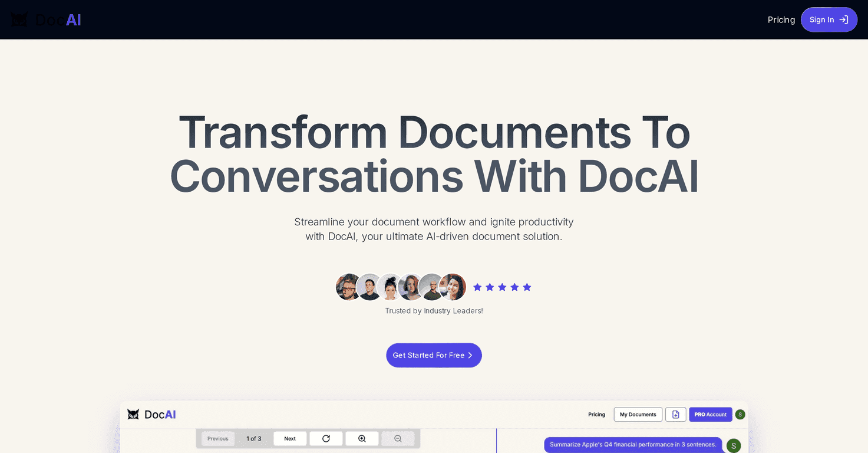The height and width of the screenshot is (453, 868).
Task: Click the DocAI fox logo in the navigation bar
Action: (x=19, y=18)
